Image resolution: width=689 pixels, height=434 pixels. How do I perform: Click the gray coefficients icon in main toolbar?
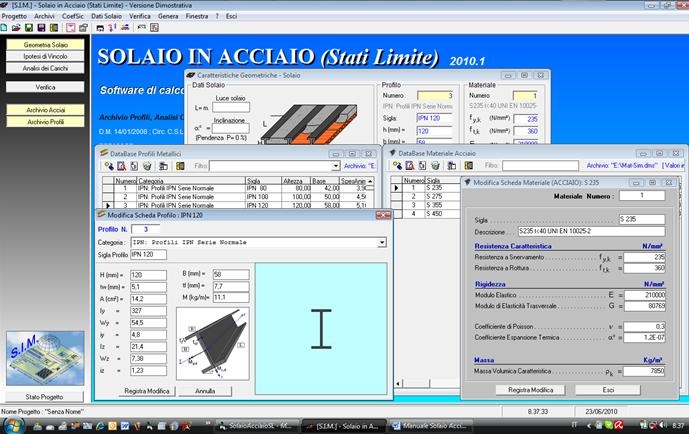(x=83, y=28)
